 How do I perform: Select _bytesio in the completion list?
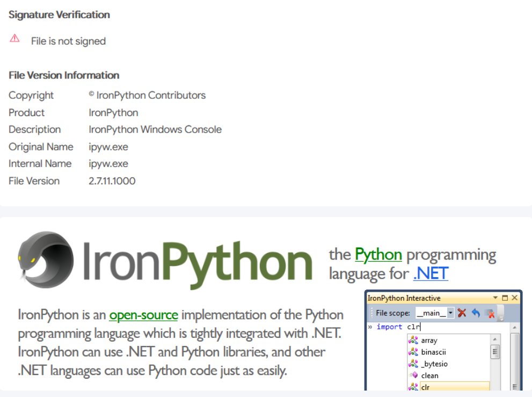(x=434, y=364)
